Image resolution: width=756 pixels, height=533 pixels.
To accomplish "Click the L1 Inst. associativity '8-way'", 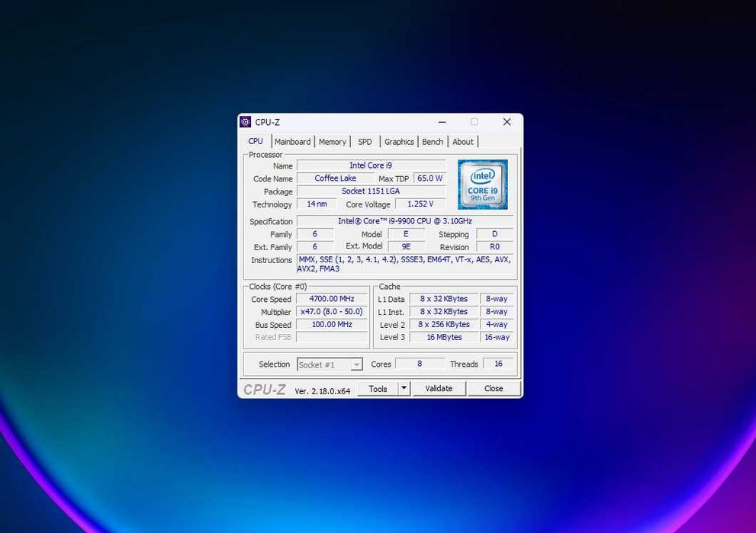I will [497, 312].
